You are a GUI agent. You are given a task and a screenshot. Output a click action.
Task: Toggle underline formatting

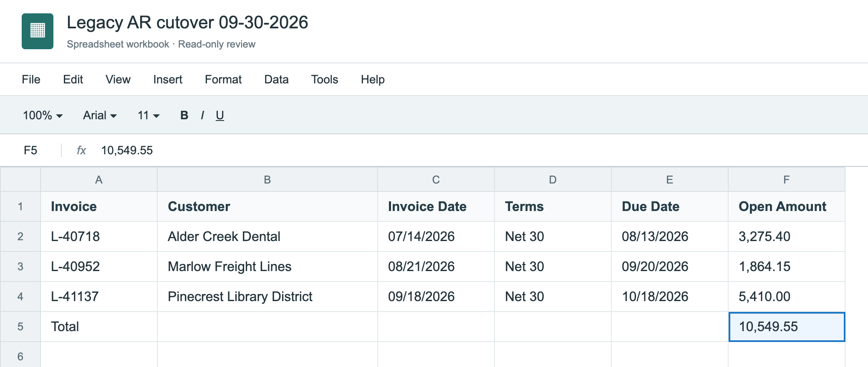tap(220, 115)
